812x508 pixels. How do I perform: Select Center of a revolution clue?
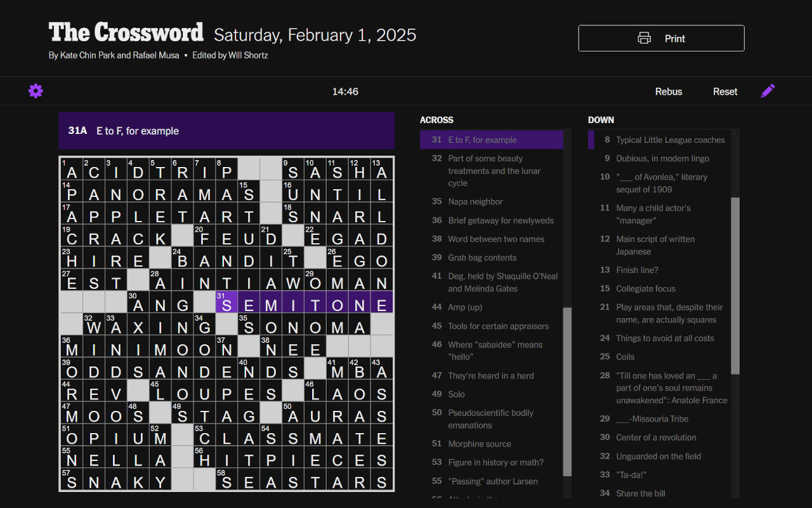pos(660,438)
